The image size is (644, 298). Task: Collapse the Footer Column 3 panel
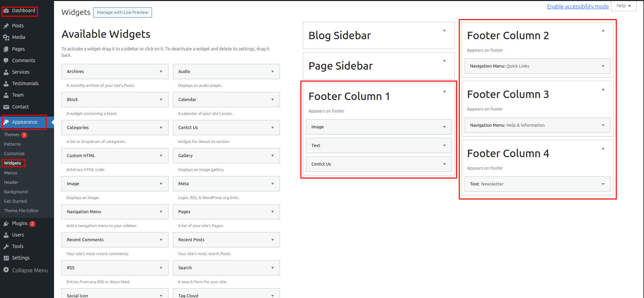(x=603, y=89)
